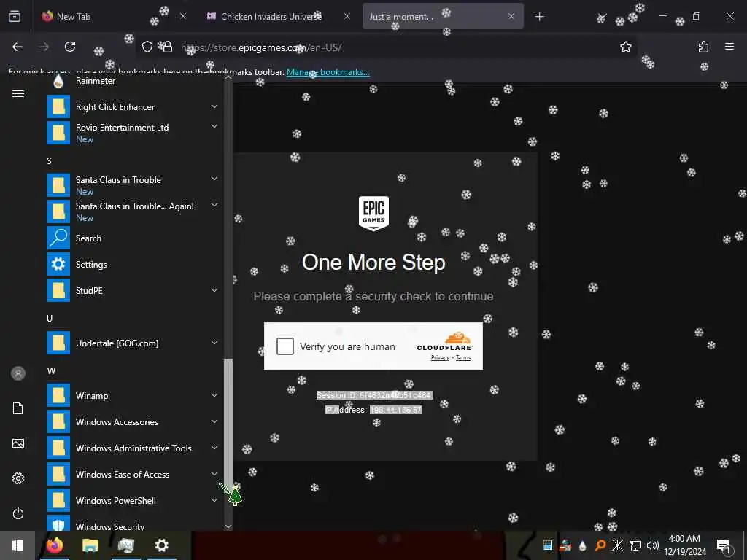Expand Santa Claus in Trouble... Again! chevron
The width and height of the screenshot is (747, 560).
214,205
